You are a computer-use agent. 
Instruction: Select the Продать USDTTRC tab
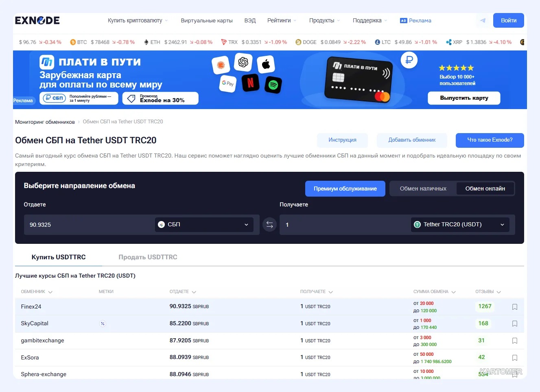148,257
